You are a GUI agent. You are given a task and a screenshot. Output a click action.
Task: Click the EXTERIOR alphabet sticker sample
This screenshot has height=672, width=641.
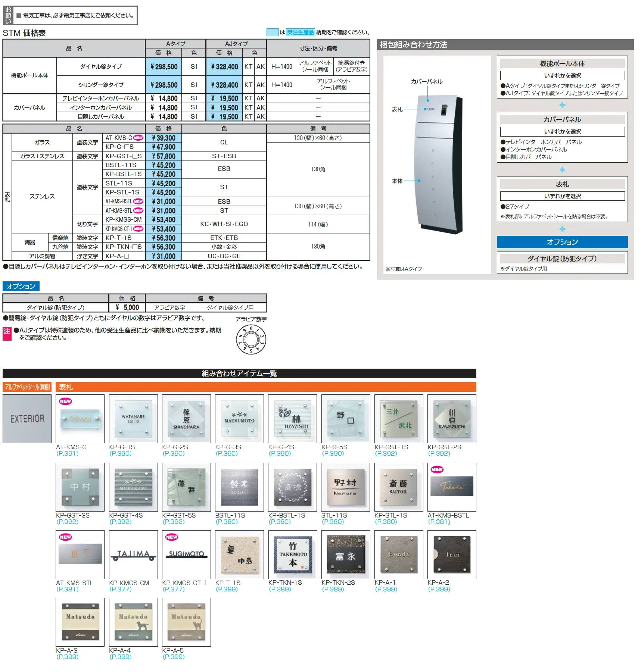[x=27, y=419]
